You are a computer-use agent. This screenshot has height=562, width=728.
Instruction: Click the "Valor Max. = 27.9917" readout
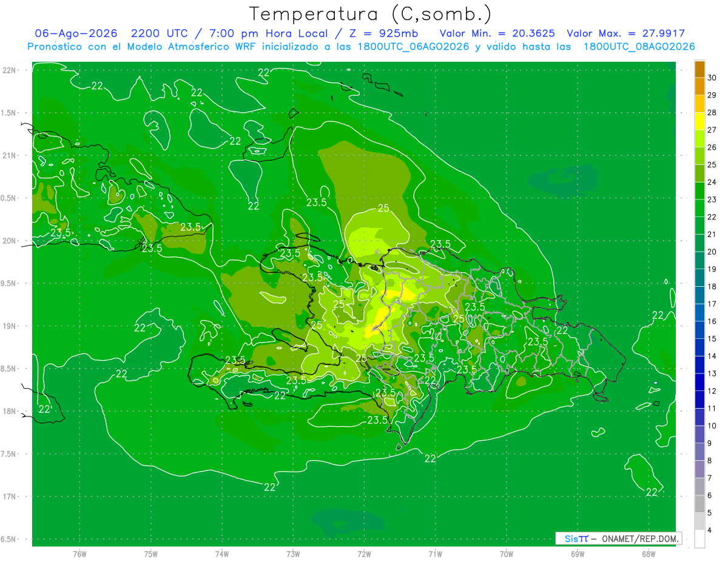[x=625, y=33]
